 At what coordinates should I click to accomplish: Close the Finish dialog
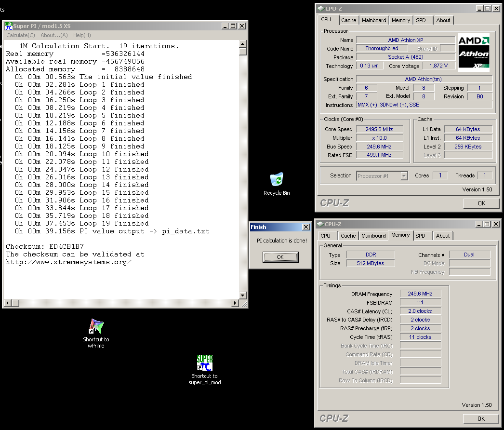click(x=306, y=227)
